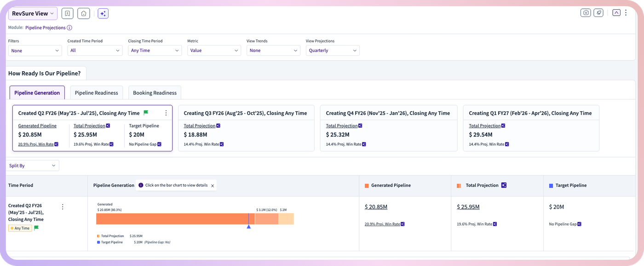The width and height of the screenshot is (644, 266).
Task: Go to home via the house icon
Action: pyautogui.click(x=84, y=13)
